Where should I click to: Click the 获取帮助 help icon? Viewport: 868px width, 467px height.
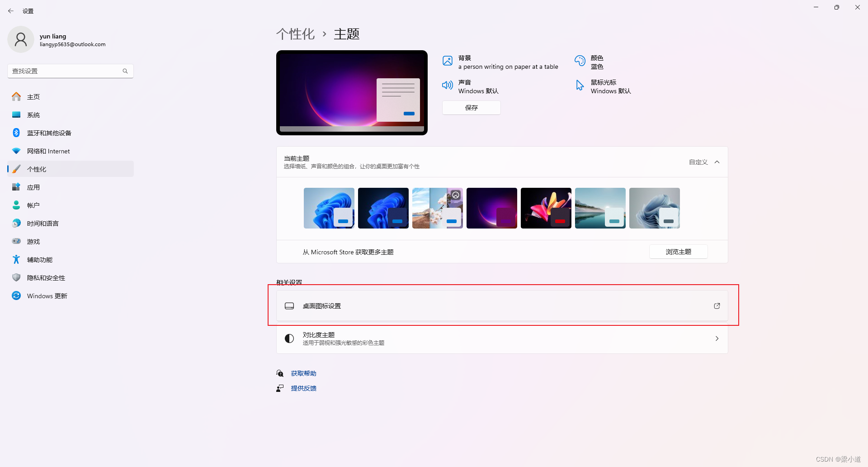(x=280, y=373)
